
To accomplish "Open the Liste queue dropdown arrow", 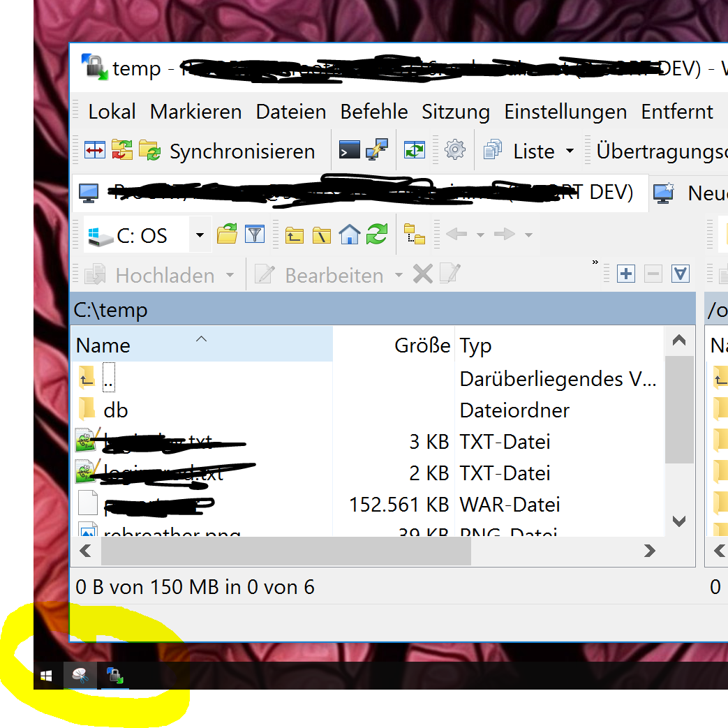I will coord(570,151).
